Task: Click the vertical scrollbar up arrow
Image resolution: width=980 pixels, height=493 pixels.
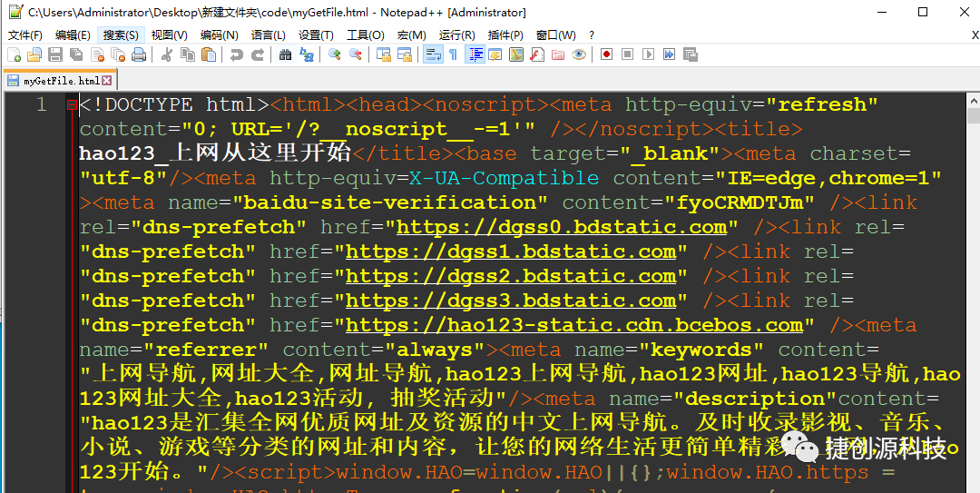Action: (973, 100)
